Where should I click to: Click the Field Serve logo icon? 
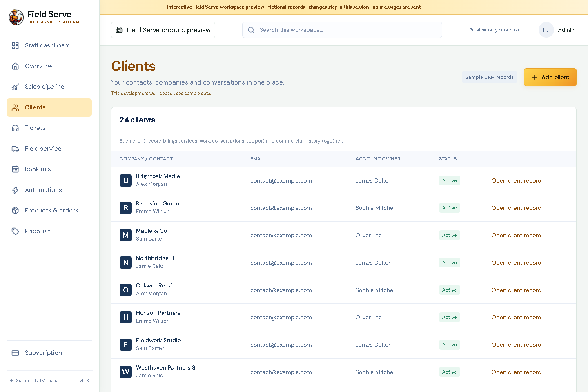(x=16, y=17)
